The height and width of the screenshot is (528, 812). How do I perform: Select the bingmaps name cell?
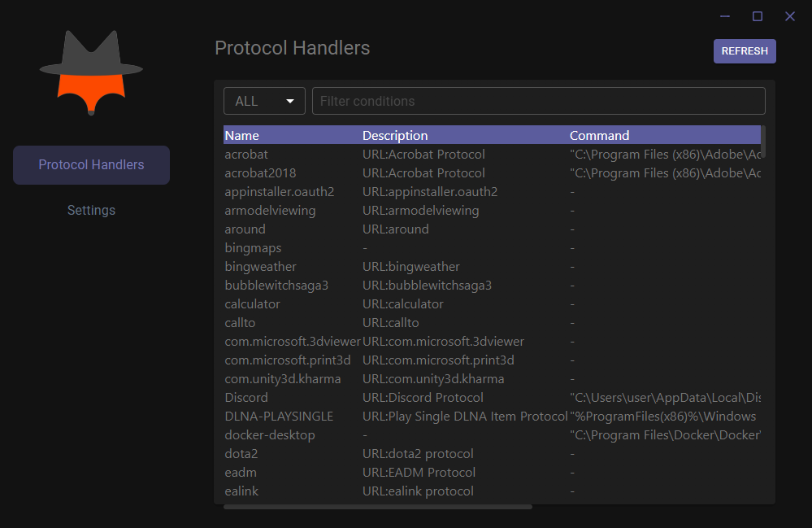pyautogui.click(x=254, y=247)
